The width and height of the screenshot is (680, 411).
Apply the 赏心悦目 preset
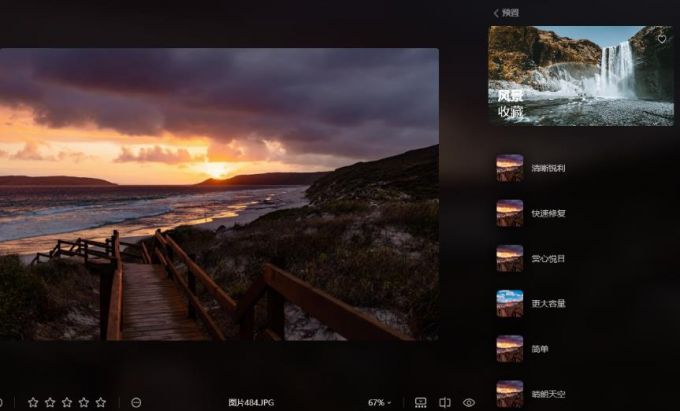click(x=548, y=258)
